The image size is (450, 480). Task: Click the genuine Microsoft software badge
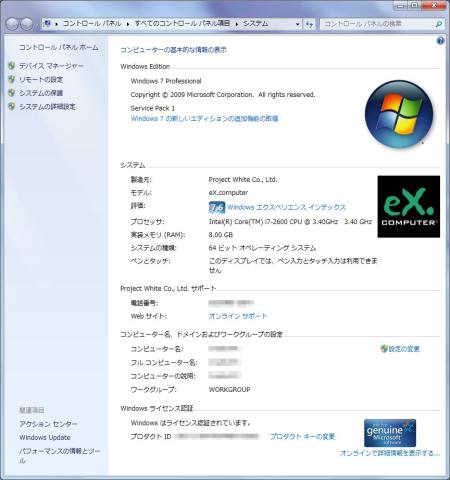point(390,433)
